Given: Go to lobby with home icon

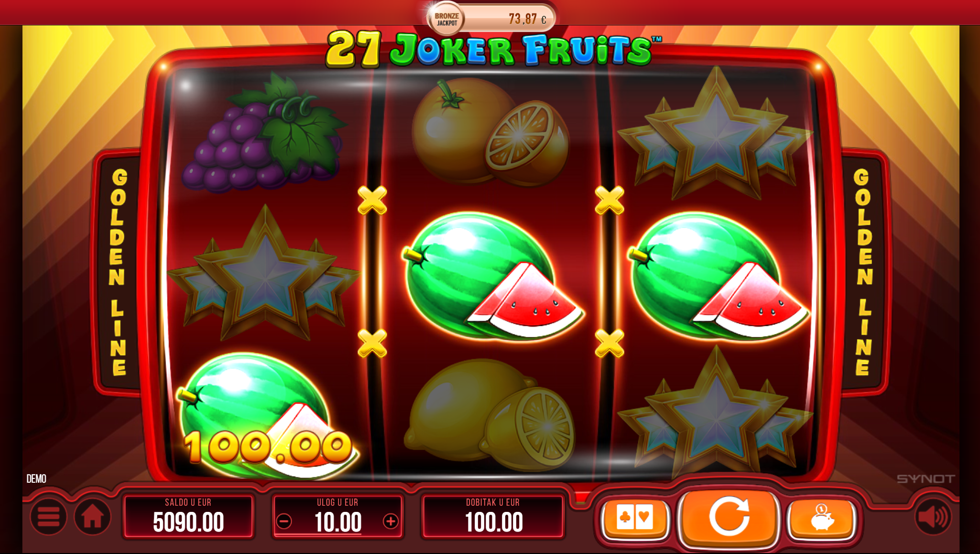Looking at the screenshot, I should click(x=92, y=517).
